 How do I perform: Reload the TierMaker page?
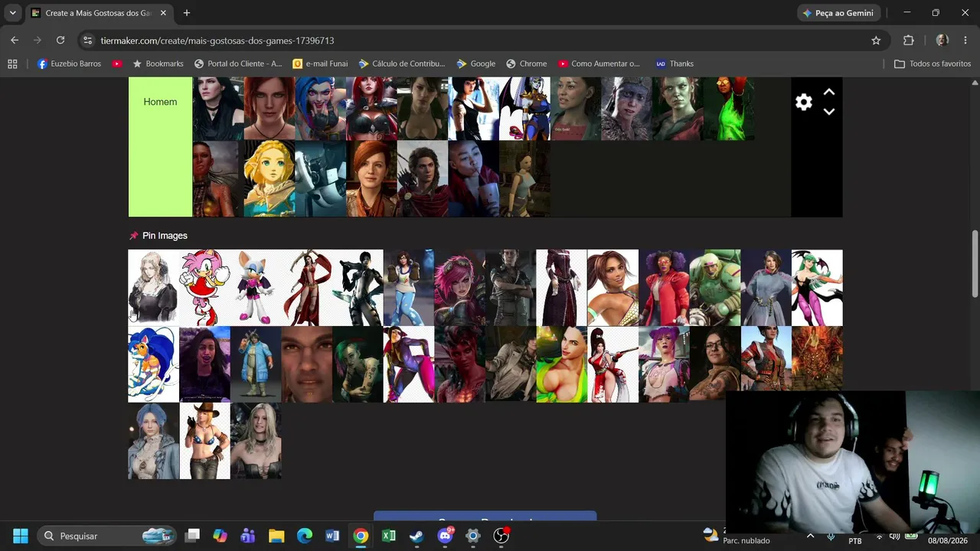(60, 41)
